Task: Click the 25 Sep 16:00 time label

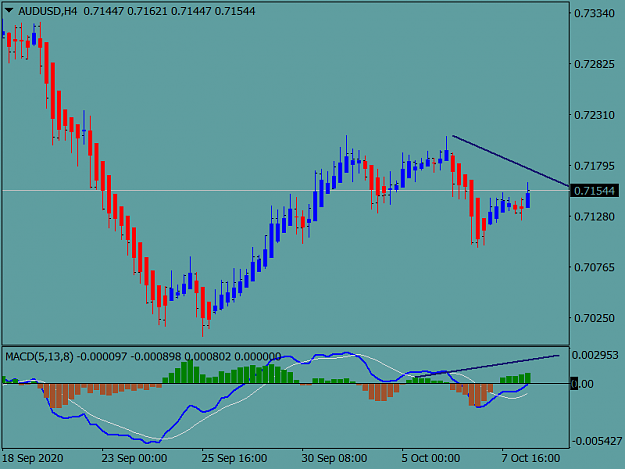Action: (234, 458)
